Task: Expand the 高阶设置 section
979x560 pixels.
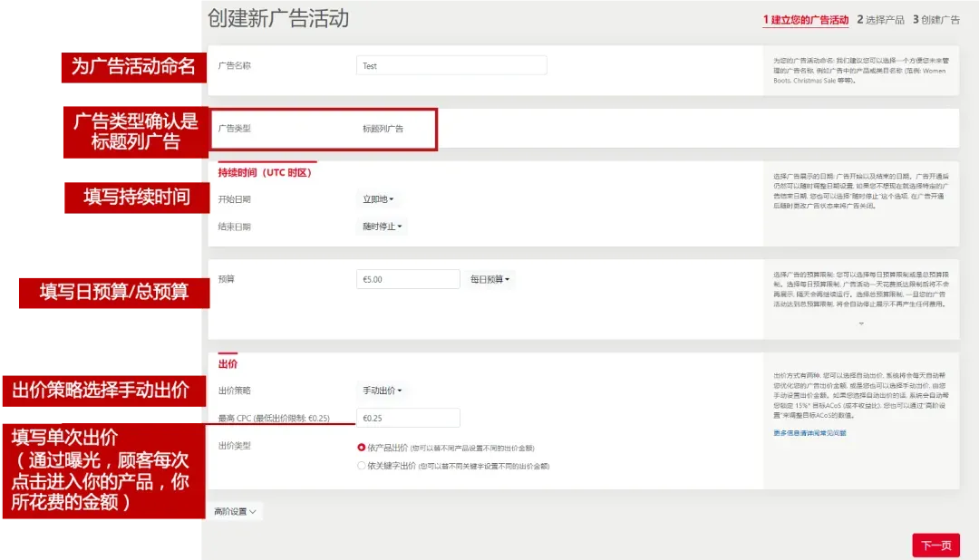Action: (x=235, y=511)
